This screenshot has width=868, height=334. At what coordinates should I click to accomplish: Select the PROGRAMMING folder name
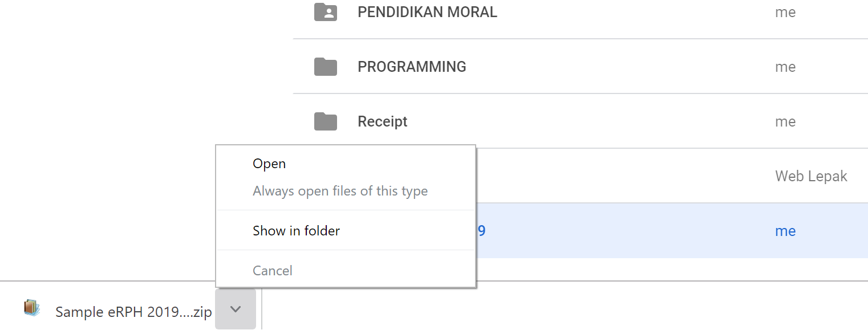pyautogui.click(x=412, y=67)
